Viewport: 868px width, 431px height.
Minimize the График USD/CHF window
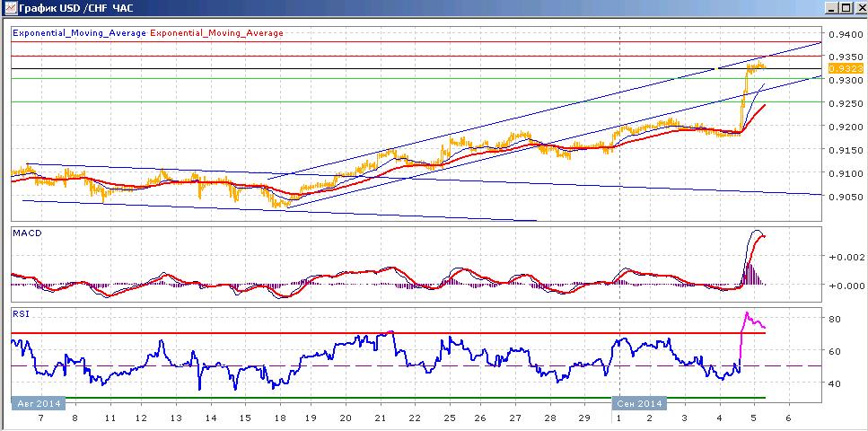[831, 8]
